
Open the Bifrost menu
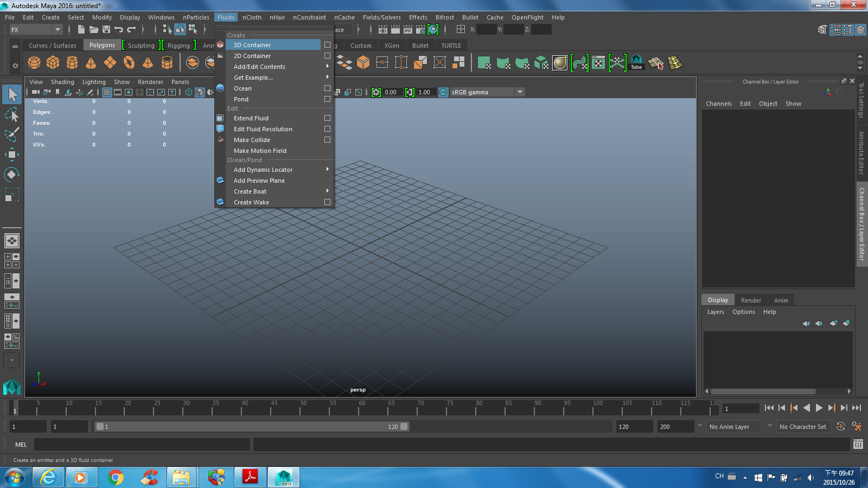[444, 17]
